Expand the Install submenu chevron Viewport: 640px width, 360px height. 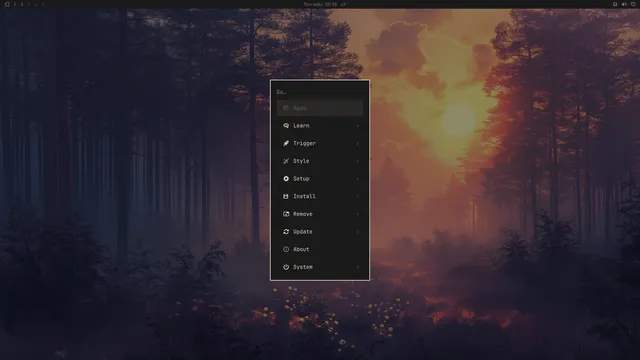[x=358, y=196]
